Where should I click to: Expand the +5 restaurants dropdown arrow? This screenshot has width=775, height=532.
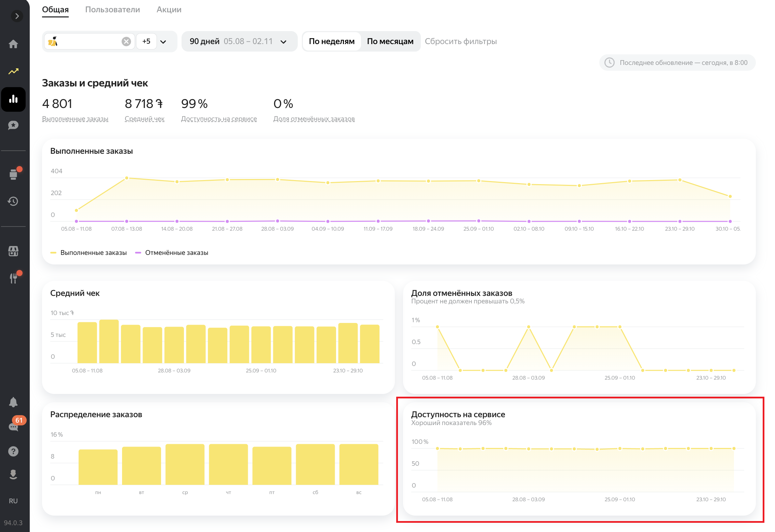pyautogui.click(x=163, y=42)
